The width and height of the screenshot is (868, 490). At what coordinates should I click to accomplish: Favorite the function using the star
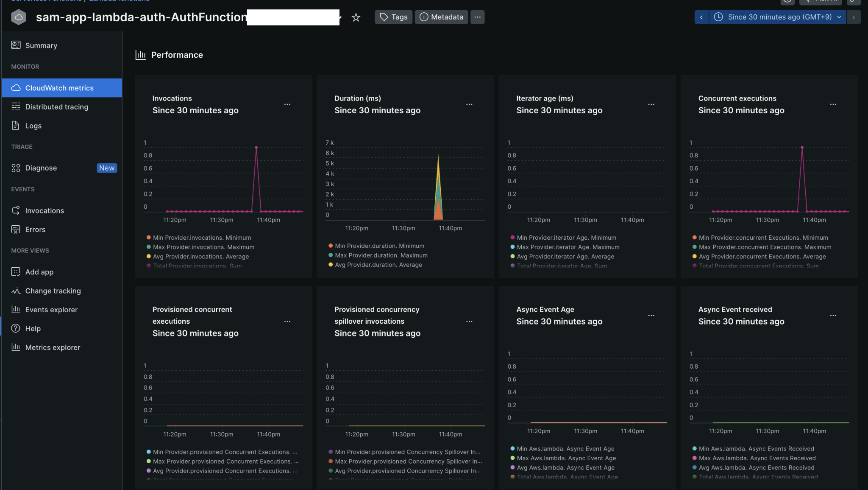[356, 17]
